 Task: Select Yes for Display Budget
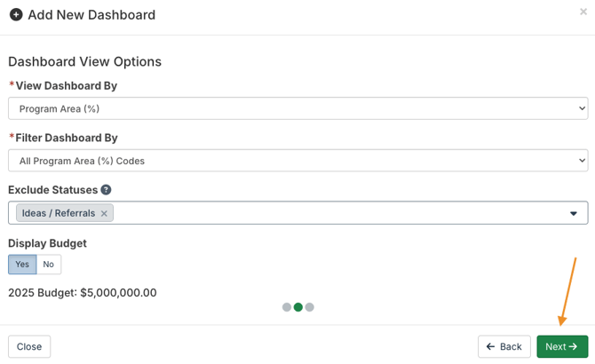pyautogui.click(x=22, y=265)
